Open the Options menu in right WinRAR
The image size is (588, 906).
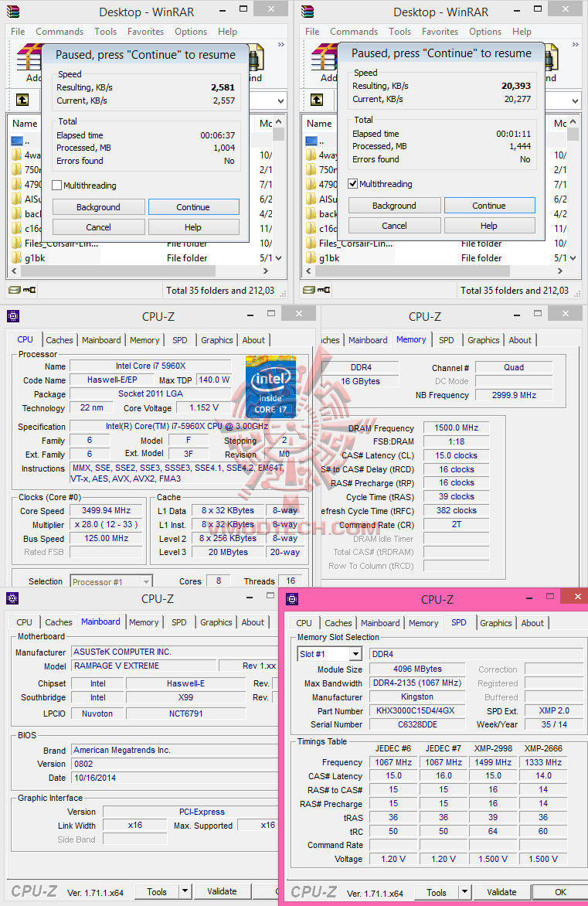pos(485,31)
